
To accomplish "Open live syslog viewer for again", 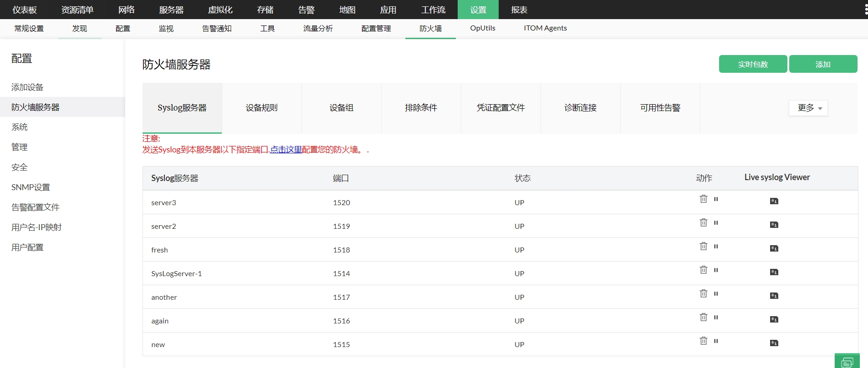I will [x=774, y=319].
